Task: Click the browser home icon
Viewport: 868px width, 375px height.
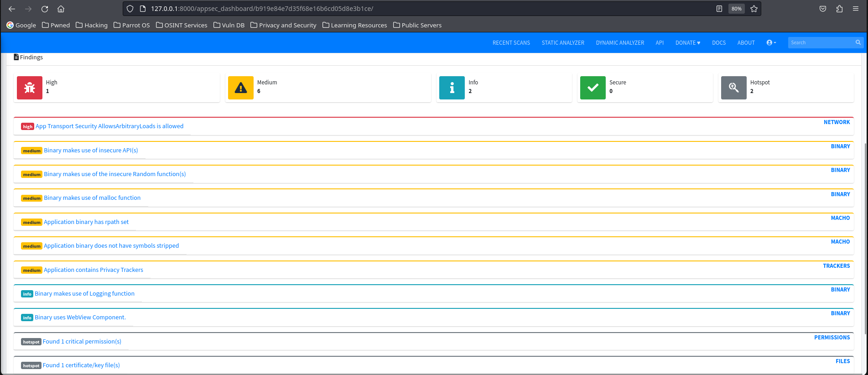Action: tap(61, 9)
